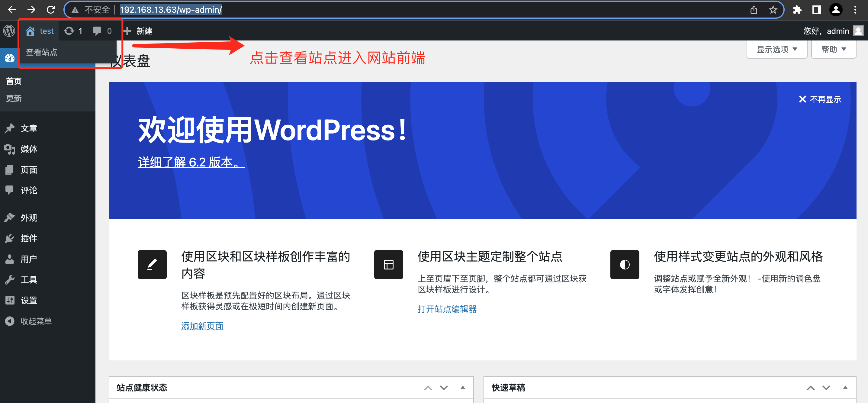This screenshot has width=868, height=403.
Task: Collapse the sidebar with 收起菜单
Action: pos(36,321)
